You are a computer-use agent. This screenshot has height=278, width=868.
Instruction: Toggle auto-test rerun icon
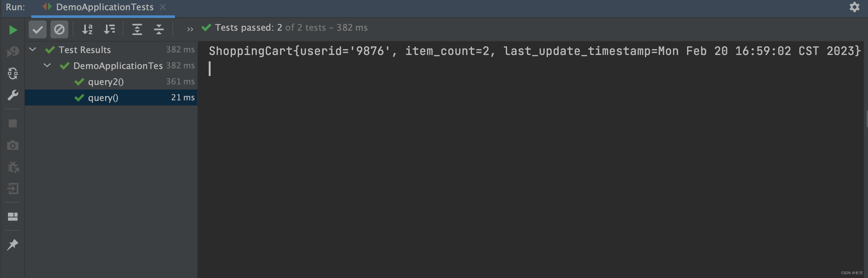click(x=13, y=73)
